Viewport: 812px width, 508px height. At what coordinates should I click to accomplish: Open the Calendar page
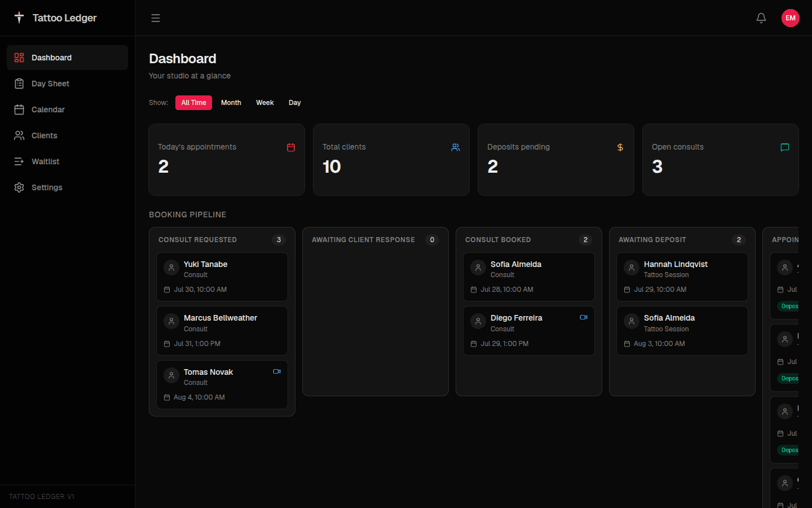pyautogui.click(x=67, y=110)
